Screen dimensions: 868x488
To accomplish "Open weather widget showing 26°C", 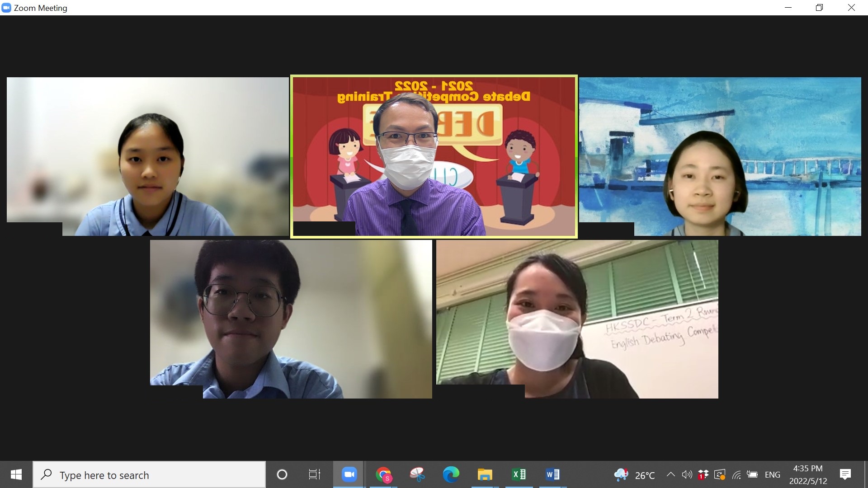I will [634, 475].
